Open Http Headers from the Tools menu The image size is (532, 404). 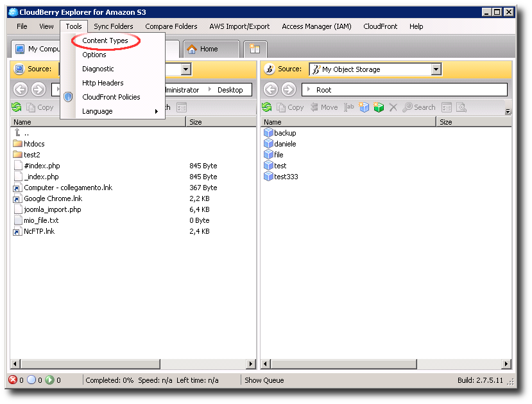point(103,83)
